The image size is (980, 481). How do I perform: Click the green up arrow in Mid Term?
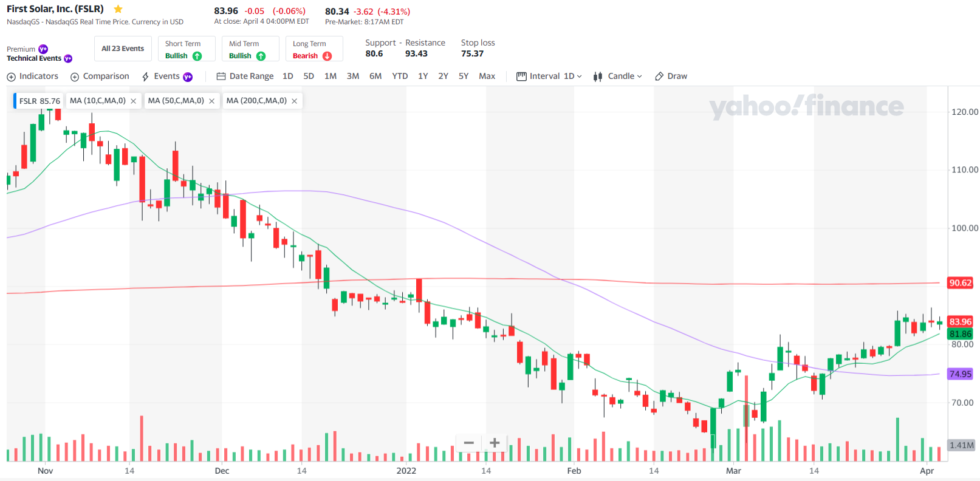(261, 56)
